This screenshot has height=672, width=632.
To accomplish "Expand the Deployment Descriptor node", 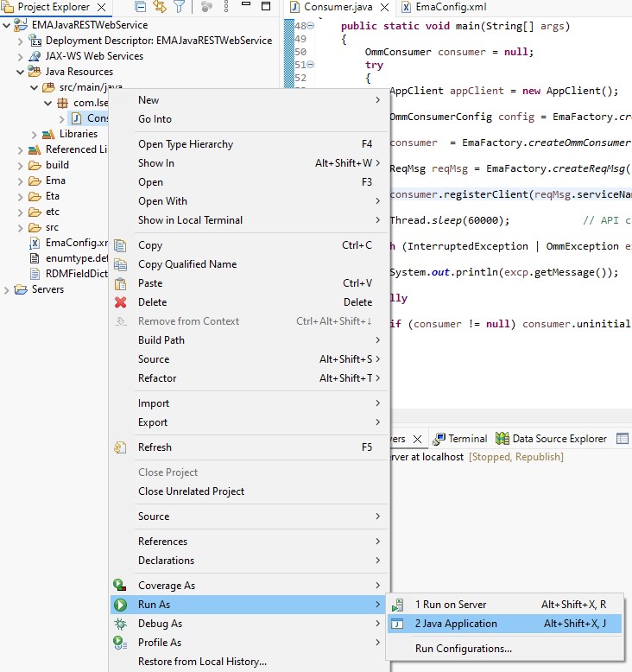I will [20, 41].
